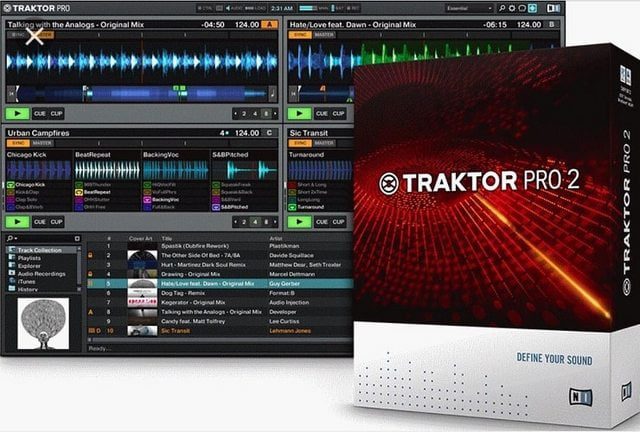
Task: Open the Deck A letter menu
Action: tap(269, 24)
